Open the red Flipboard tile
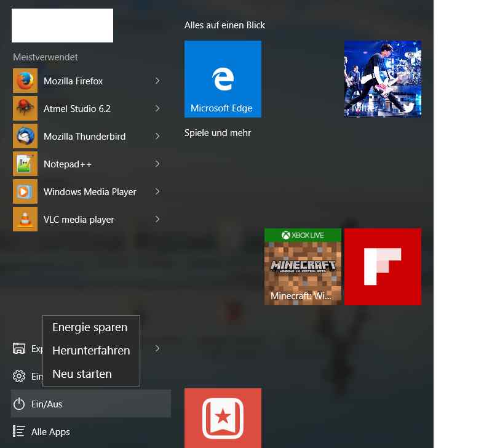Screen dimensions: 492x448 [x=383, y=266]
